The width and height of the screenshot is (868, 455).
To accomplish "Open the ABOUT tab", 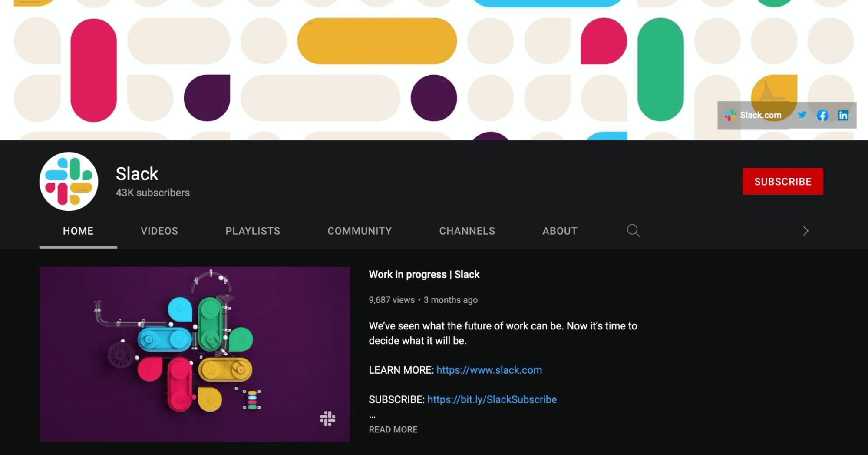I will 560,231.
